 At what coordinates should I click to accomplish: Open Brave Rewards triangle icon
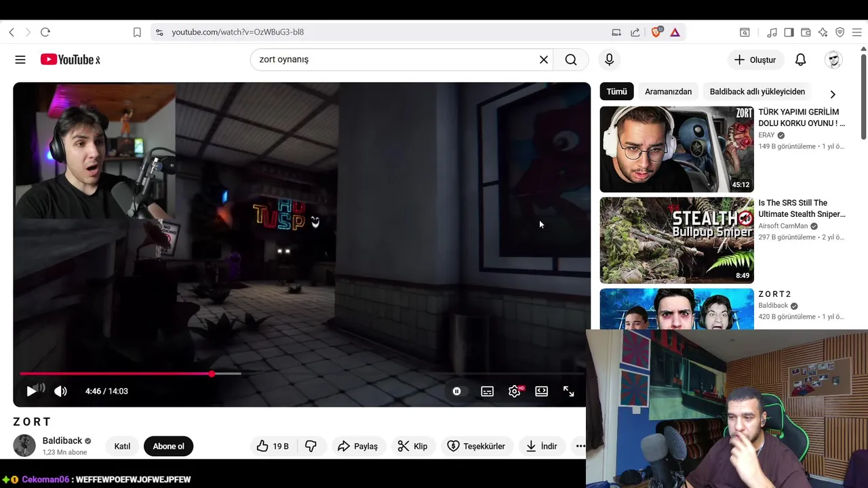coord(675,32)
